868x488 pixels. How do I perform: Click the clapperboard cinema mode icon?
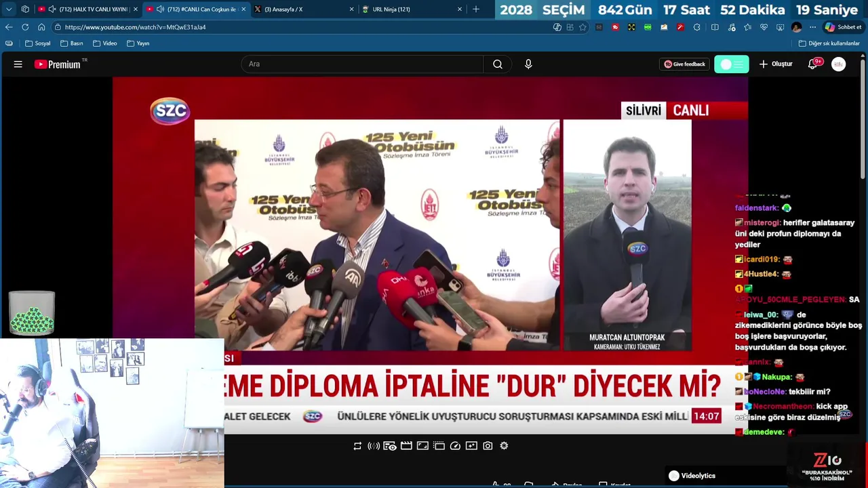click(406, 446)
